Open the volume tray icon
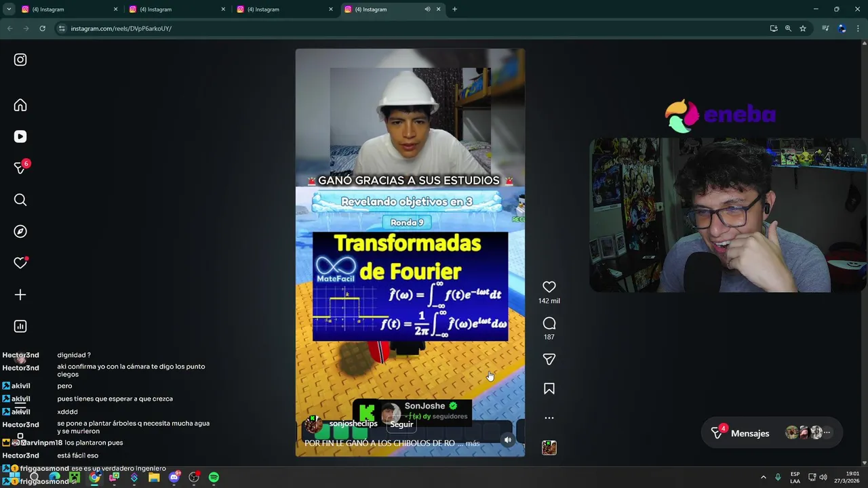Viewport: 868px width, 488px height. point(823,477)
